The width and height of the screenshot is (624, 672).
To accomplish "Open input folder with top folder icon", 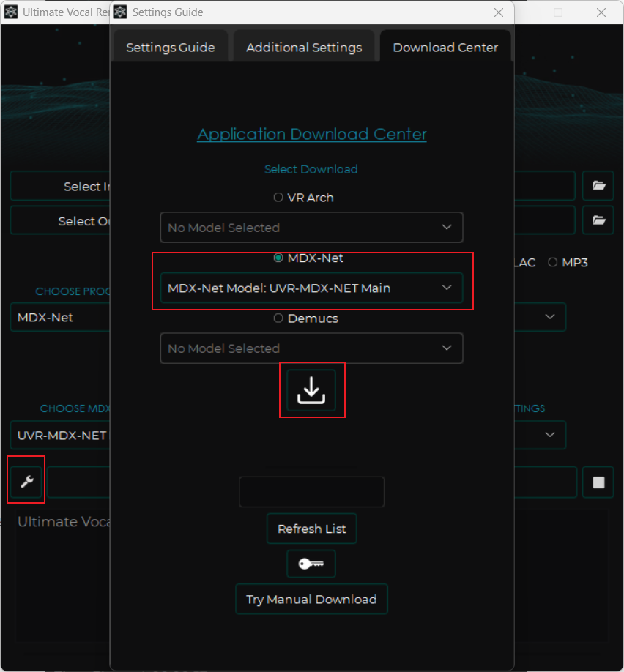I will (598, 186).
